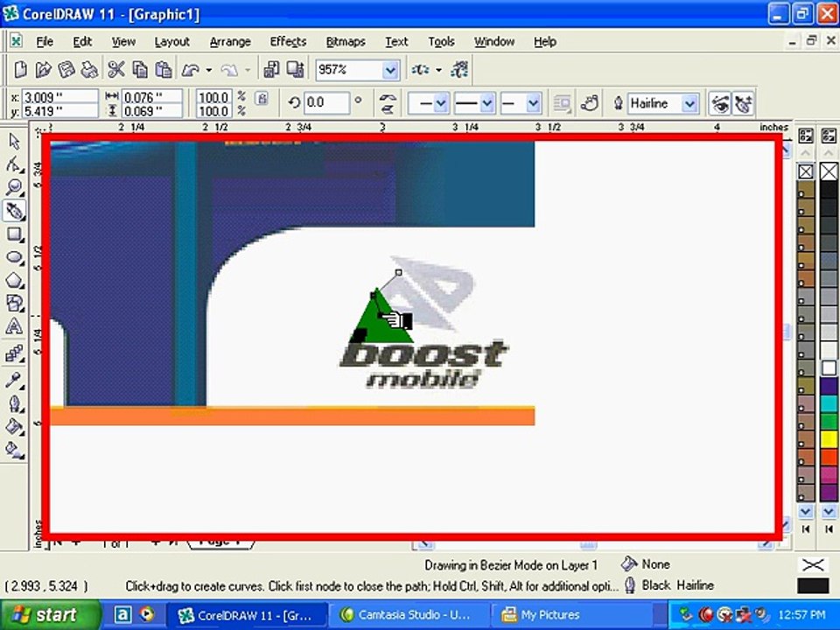Open the Fill tool flyout
840x630 pixels.
click(x=14, y=426)
